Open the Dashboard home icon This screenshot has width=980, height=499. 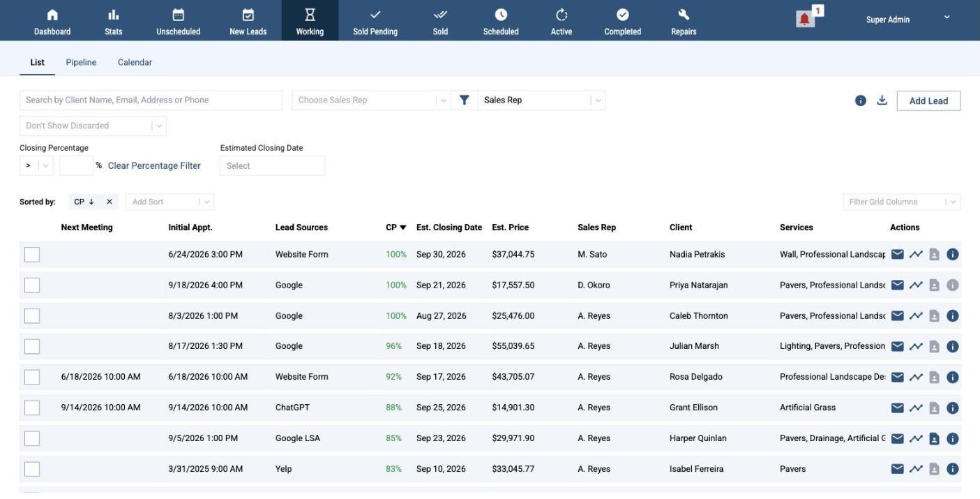52,15
